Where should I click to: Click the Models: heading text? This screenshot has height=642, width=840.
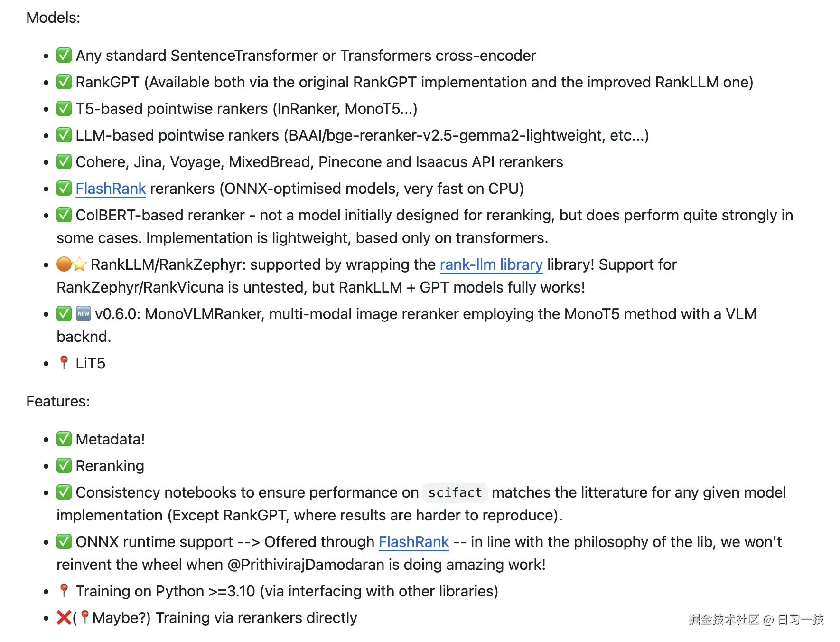[53, 18]
